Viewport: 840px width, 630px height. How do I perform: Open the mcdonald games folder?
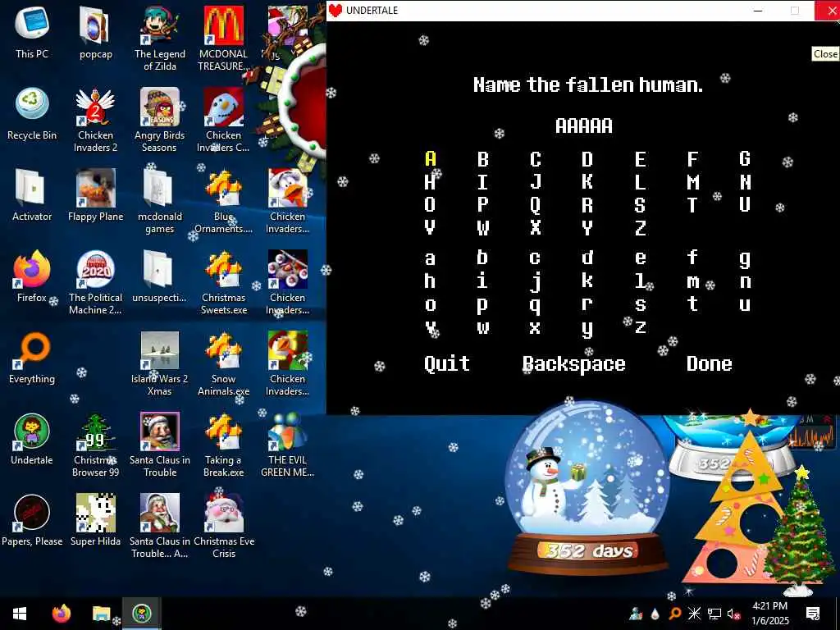(x=160, y=202)
